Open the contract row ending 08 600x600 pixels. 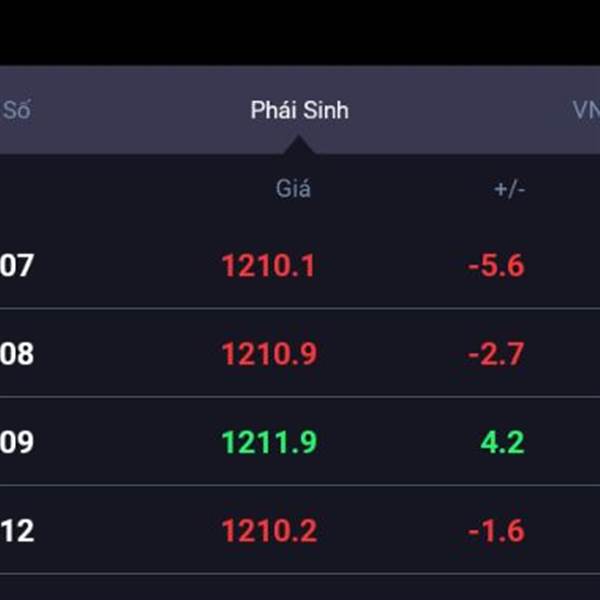tap(300, 353)
